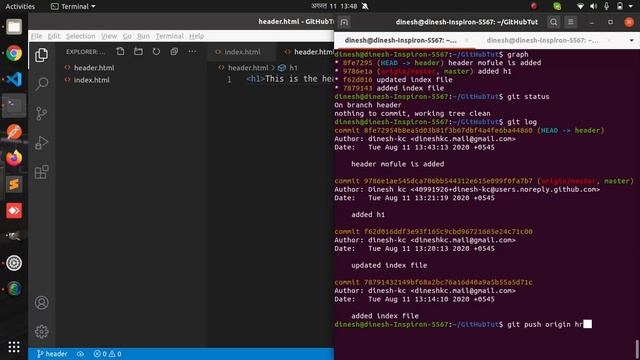Click the terminal search icon
The width and height of the screenshot is (640, 360).
point(553,22)
